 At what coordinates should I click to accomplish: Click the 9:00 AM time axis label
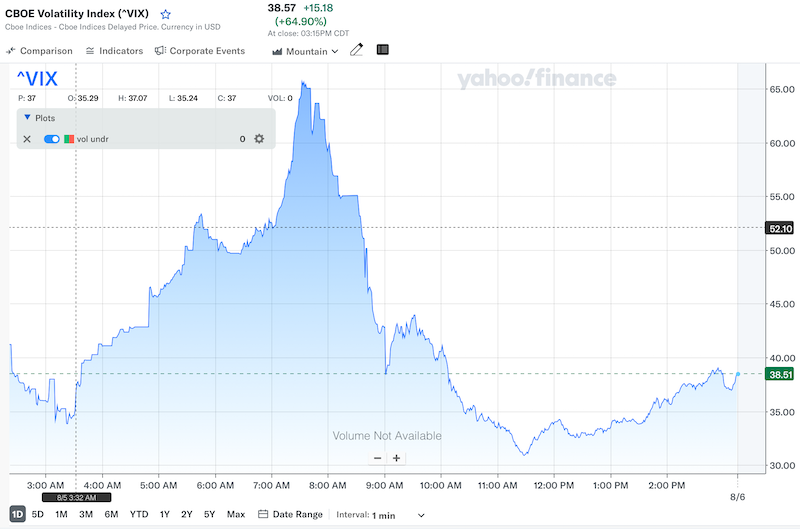[384, 486]
